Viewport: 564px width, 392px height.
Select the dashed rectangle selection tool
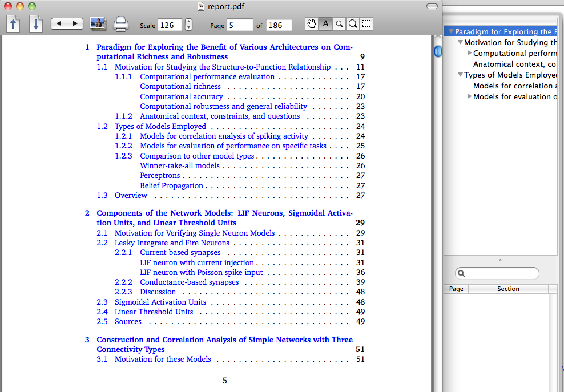366,24
